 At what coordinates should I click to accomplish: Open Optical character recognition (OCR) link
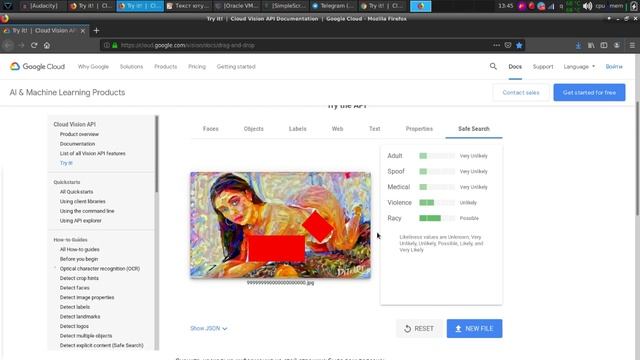click(x=100, y=269)
